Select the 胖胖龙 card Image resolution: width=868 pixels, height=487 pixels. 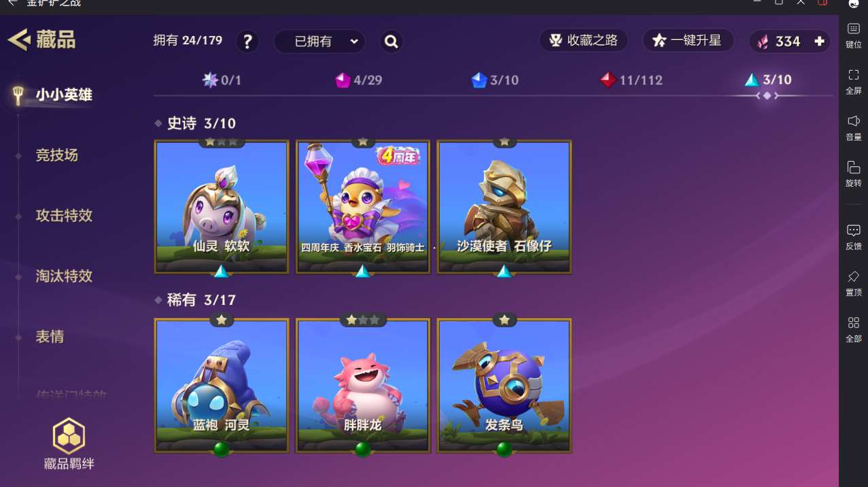[x=363, y=386]
